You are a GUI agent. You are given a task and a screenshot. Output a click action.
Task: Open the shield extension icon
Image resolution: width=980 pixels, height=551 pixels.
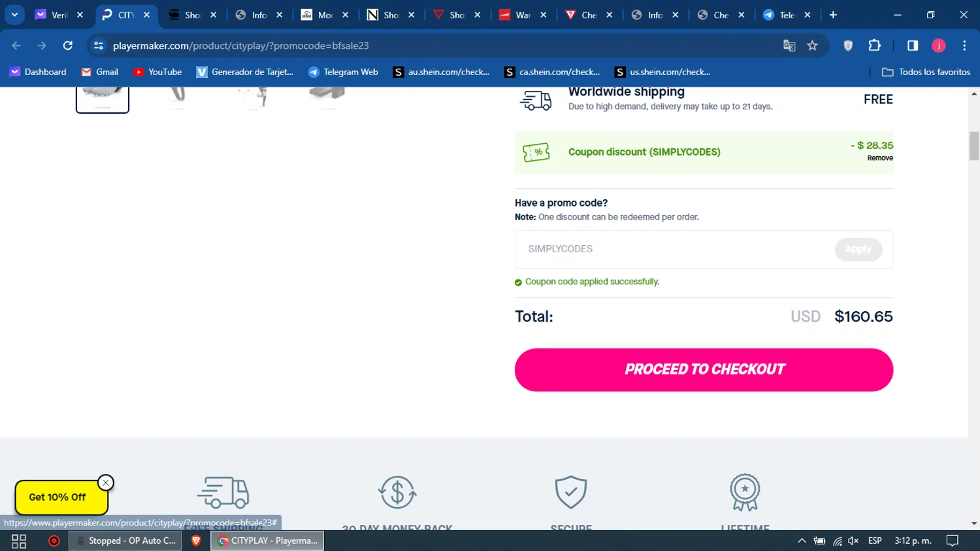[848, 45]
